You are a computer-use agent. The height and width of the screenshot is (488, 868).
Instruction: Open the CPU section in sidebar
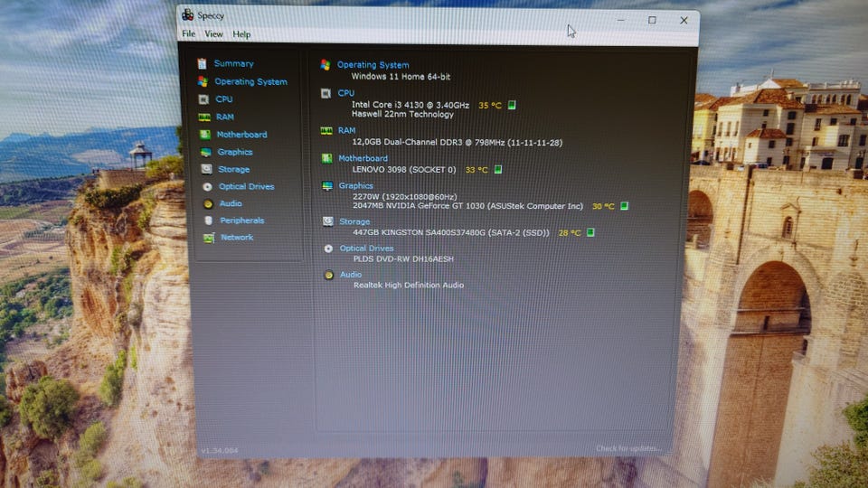tap(223, 99)
